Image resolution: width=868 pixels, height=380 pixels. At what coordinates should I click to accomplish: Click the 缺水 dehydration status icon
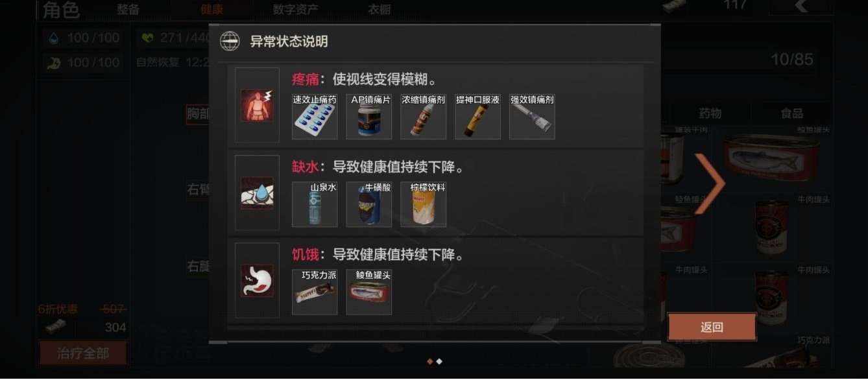(257, 193)
